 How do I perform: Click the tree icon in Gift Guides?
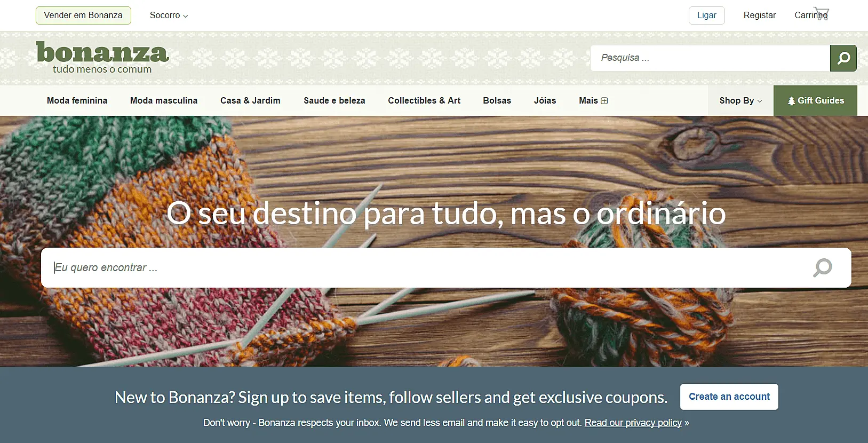[791, 101]
